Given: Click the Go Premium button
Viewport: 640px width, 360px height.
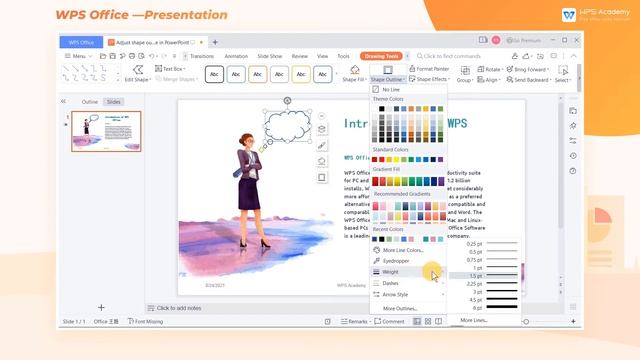Looking at the screenshot, I should pos(524,40).
